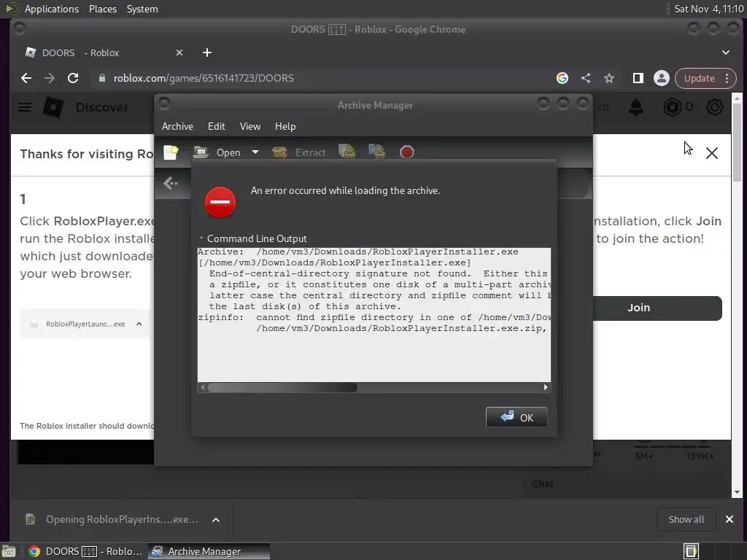Open Roblox notifications bell
The height and width of the screenshot is (560, 747).
636,107
